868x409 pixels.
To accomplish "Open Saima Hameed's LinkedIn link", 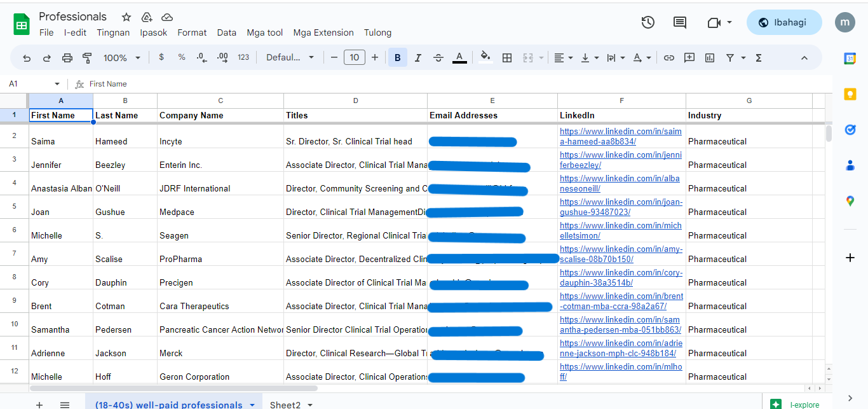I will tap(620, 136).
